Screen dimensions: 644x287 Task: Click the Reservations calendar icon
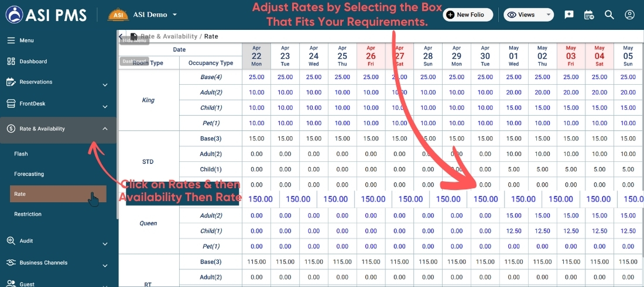pyautogui.click(x=11, y=82)
